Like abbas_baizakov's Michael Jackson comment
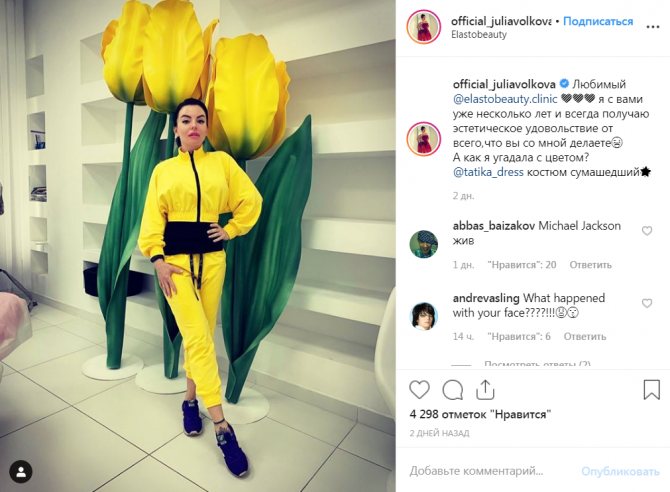Image resolution: width=670 pixels, height=492 pixels. [x=647, y=231]
